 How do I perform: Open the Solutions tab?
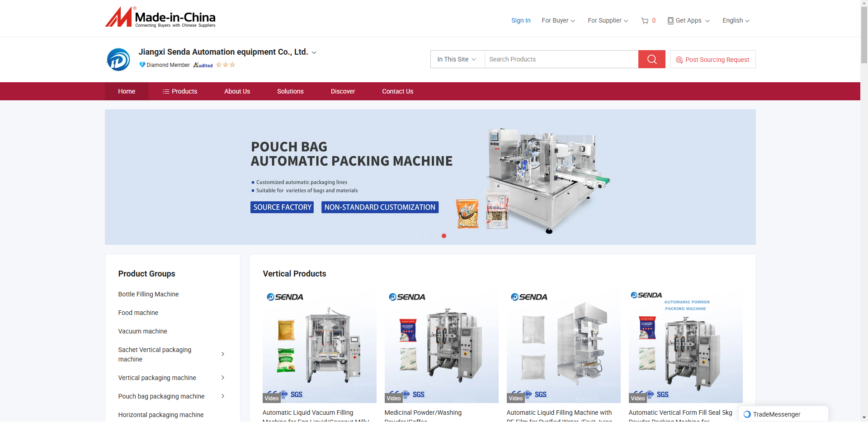tap(290, 91)
